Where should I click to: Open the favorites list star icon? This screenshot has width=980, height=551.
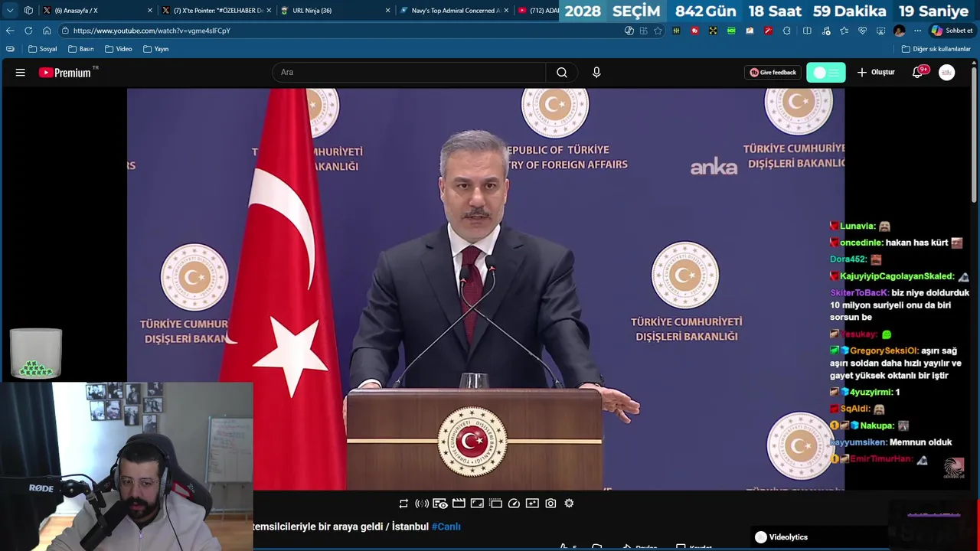coord(844,31)
